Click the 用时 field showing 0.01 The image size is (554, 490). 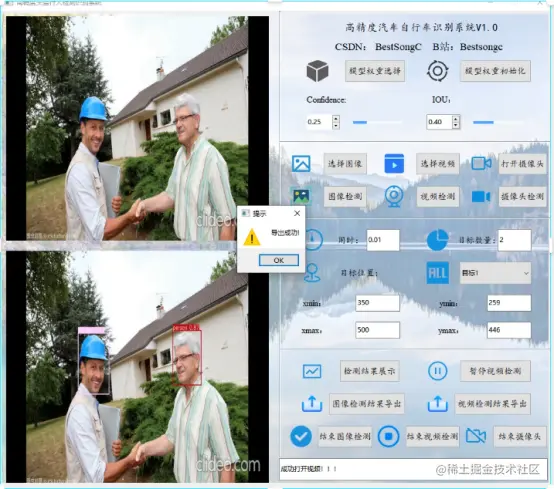pos(383,240)
